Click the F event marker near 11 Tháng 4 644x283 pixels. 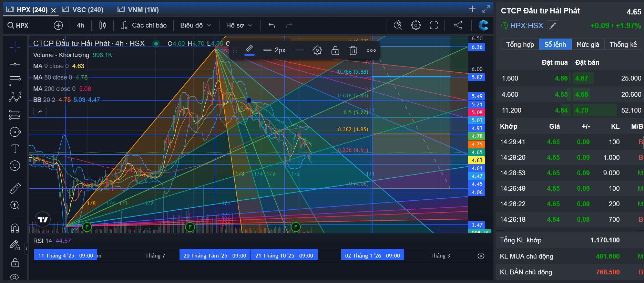pos(87,227)
